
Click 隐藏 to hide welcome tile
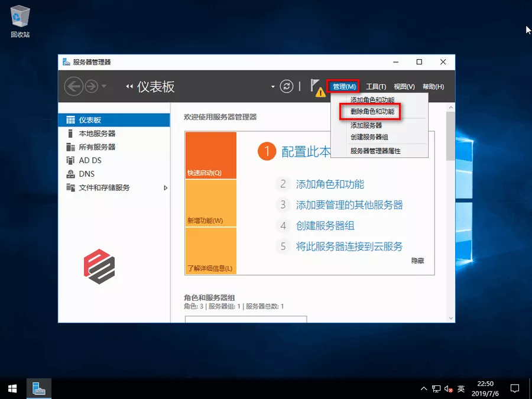[417, 261]
